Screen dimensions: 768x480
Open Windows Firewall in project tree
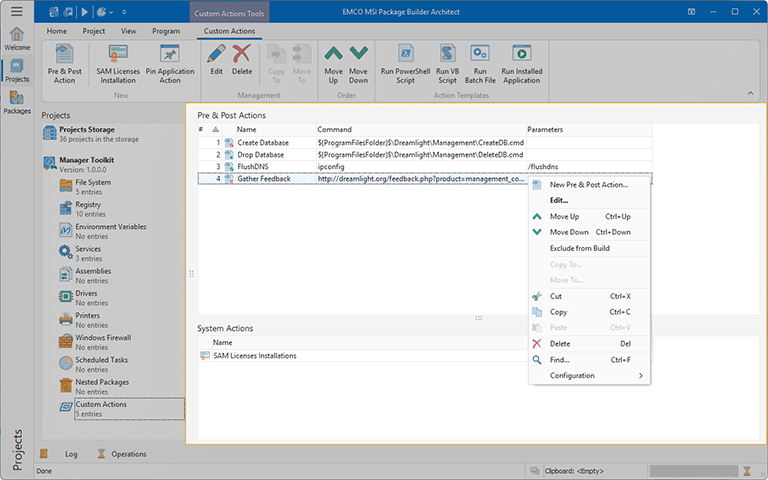105,338
